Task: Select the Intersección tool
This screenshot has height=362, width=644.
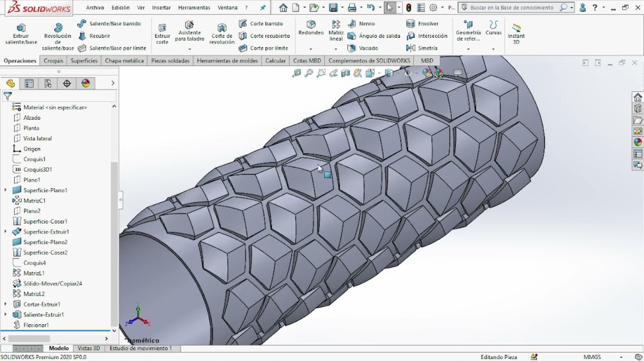Action: (427, 36)
